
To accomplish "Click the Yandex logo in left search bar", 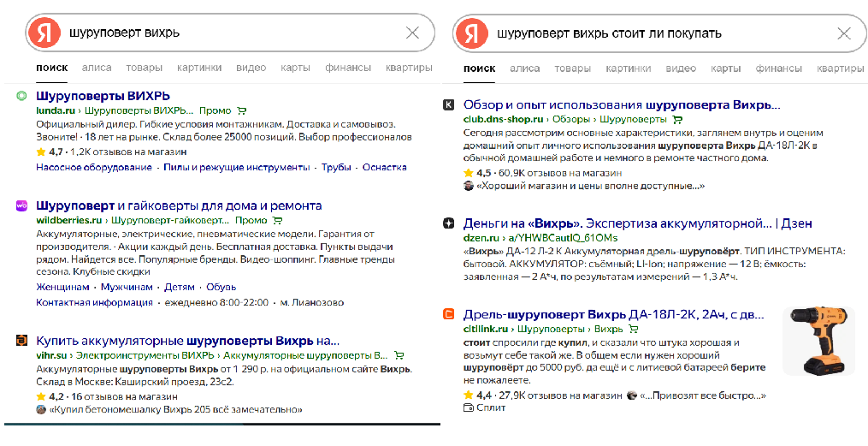I will [x=44, y=33].
